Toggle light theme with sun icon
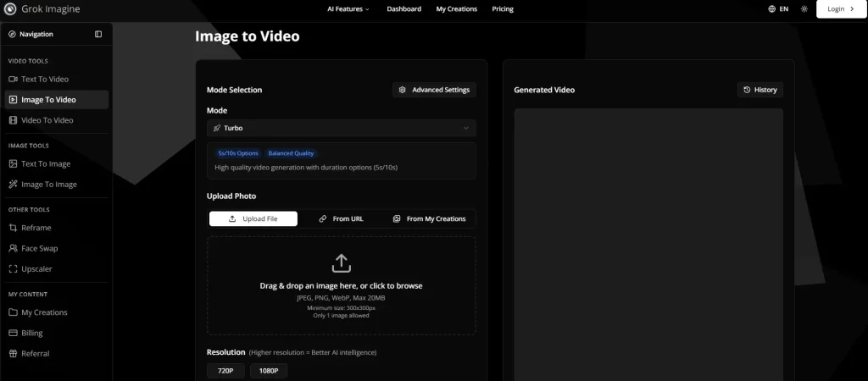Image resolution: width=868 pixels, height=381 pixels. (x=804, y=8)
